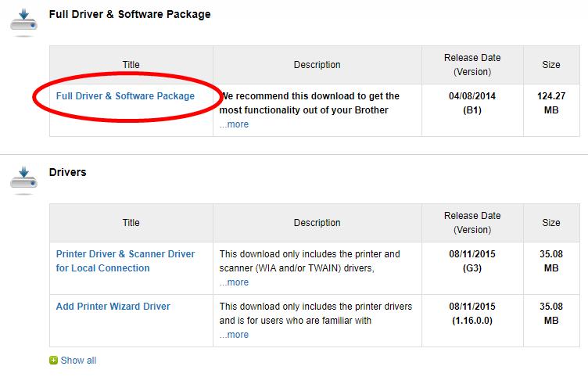Click the Drivers section heading text
The width and height of the screenshot is (588, 377).
click(x=68, y=172)
